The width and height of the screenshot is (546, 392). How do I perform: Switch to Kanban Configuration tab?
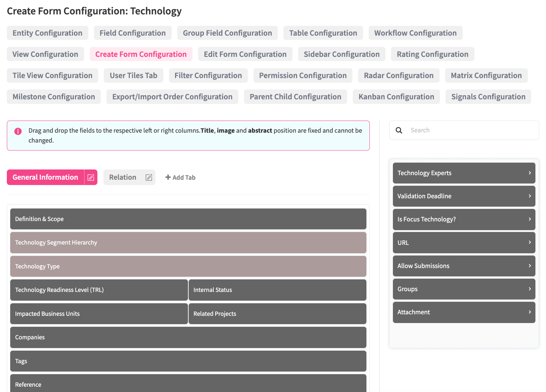coord(396,97)
